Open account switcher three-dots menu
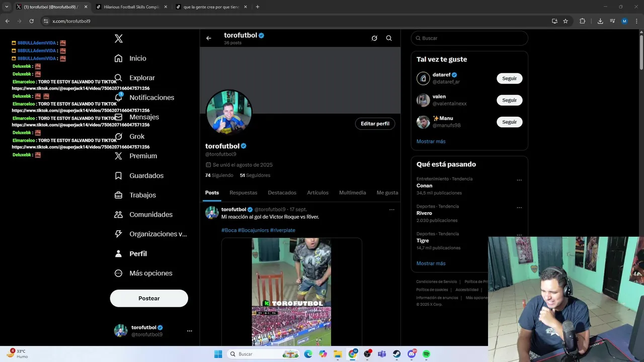 click(x=190, y=331)
